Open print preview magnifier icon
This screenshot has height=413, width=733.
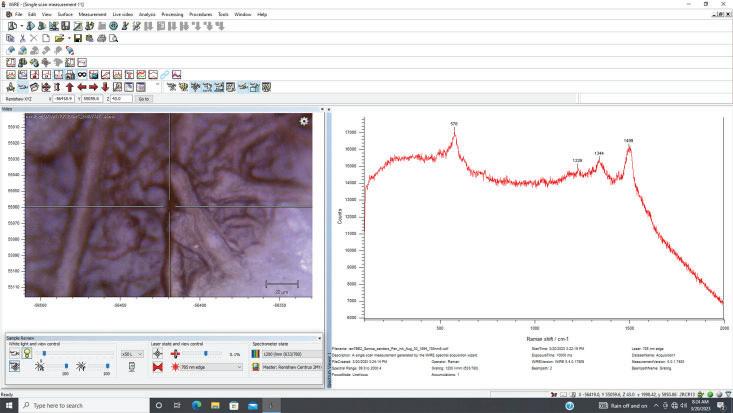pos(114,38)
